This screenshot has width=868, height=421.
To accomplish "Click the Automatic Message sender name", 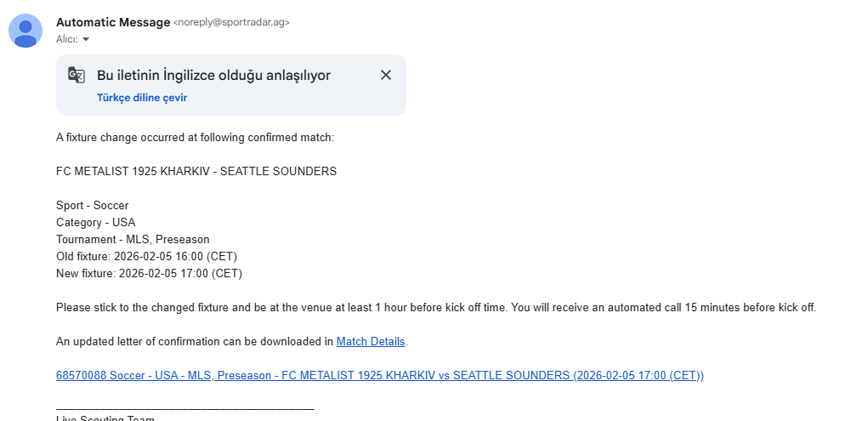I will click(113, 22).
